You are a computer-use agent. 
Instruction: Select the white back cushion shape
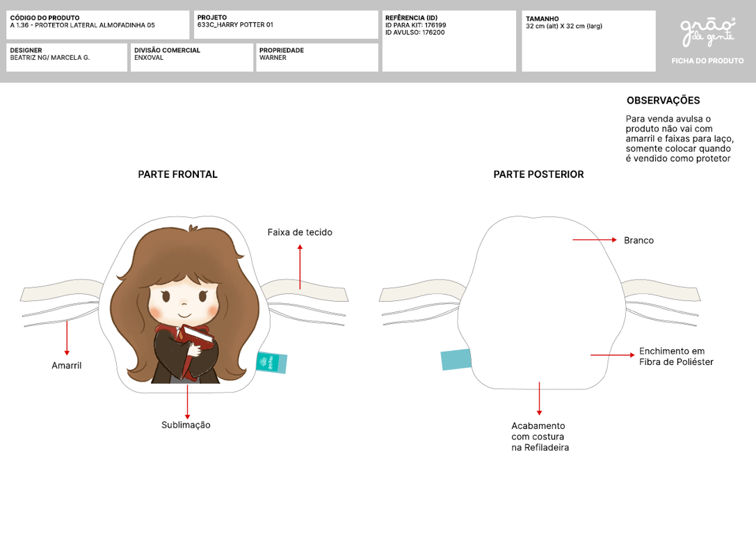point(541,302)
